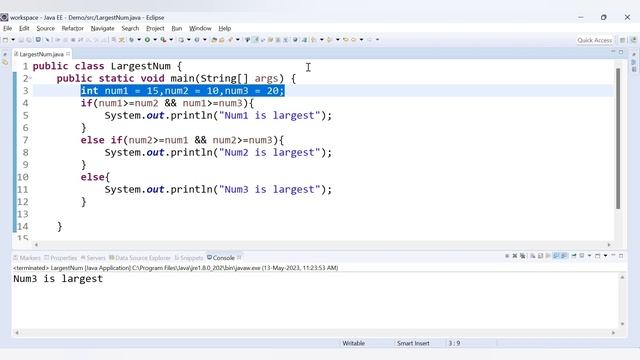Maximize the Console panel

point(621,256)
